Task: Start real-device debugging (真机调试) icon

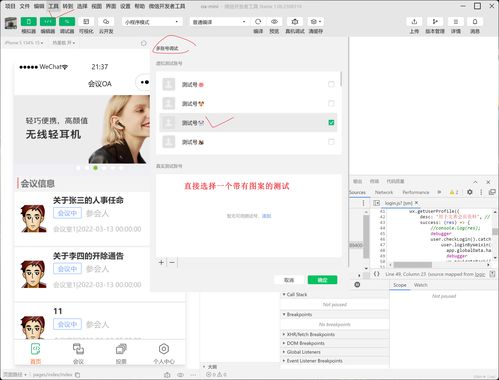Action: [295, 22]
